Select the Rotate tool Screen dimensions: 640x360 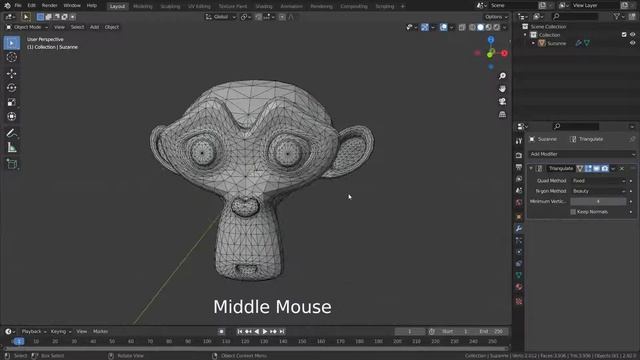click(x=12, y=88)
